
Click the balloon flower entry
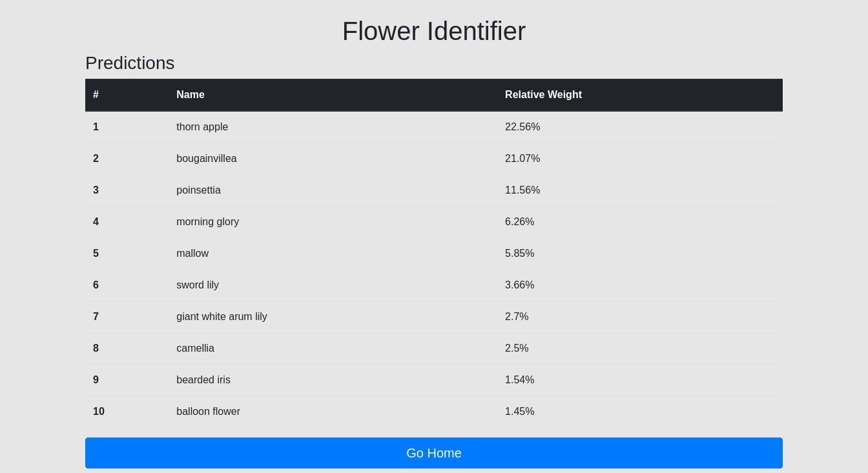point(208,412)
